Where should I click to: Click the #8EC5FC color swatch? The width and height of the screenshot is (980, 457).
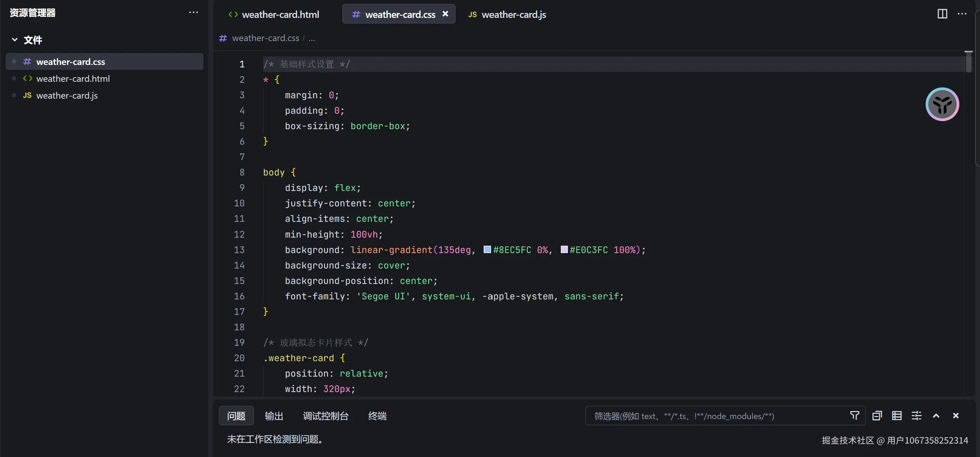point(487,250)
